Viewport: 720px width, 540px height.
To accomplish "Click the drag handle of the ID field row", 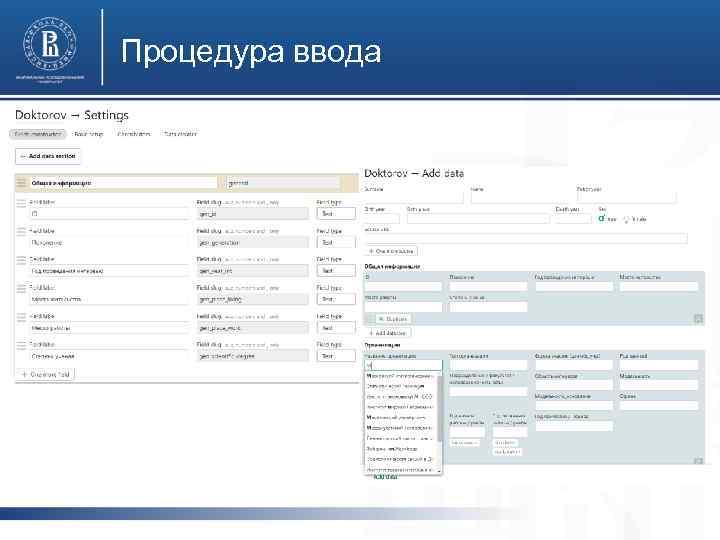I will (x=21, y=202).
